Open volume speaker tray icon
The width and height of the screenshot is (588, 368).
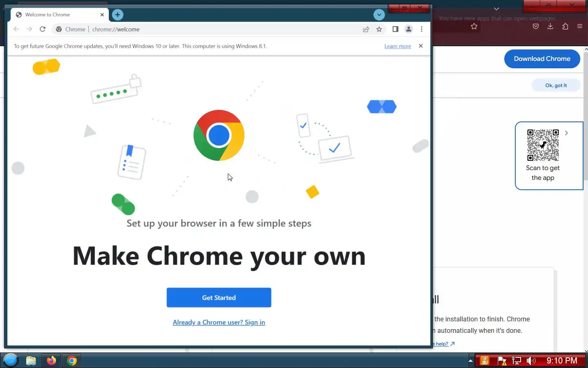click(531, 361)
